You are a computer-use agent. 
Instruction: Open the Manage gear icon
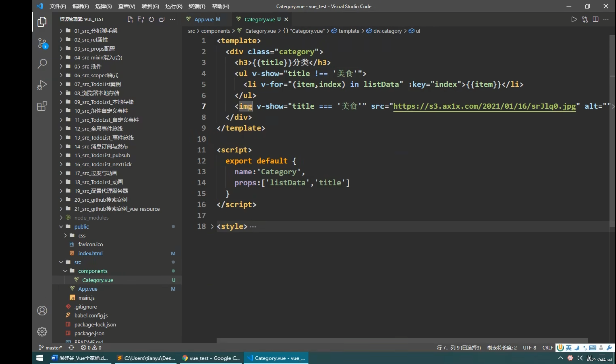(x=42, y=332)
